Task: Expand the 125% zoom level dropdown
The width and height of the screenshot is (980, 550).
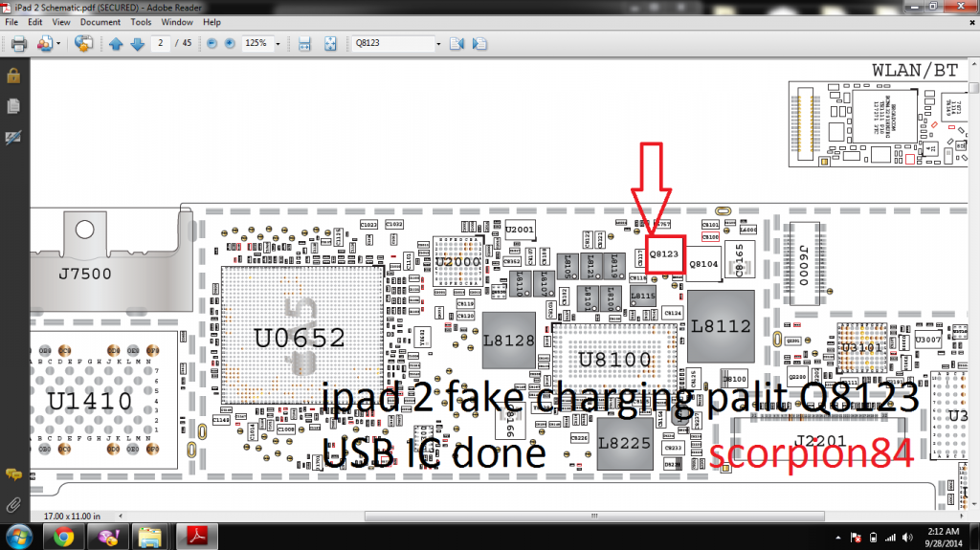Action: (x=278, y=44)
